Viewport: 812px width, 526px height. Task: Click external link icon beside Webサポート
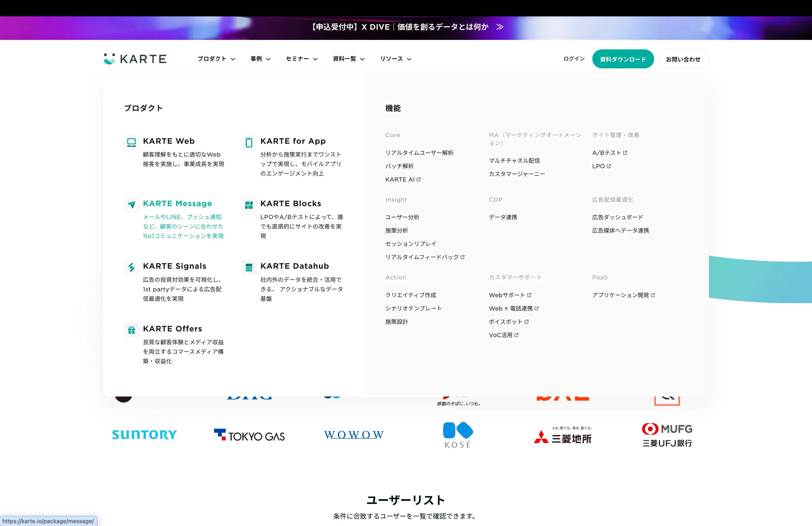pyautogui.click(x=529, y=295)
